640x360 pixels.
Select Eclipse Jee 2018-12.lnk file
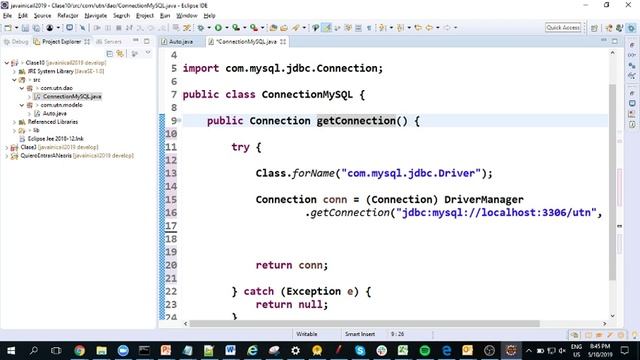56,139
